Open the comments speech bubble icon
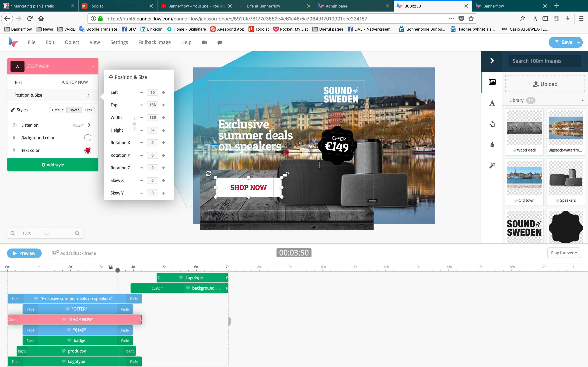588x367 pixels. click(x=220, y=42)
